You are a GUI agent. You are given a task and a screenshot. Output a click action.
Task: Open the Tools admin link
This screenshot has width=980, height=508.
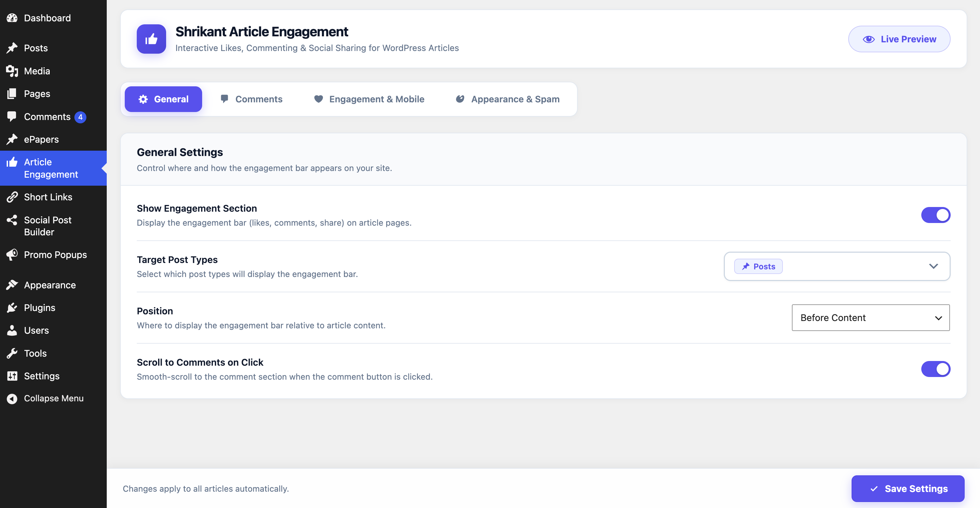[x=53, y=353]
